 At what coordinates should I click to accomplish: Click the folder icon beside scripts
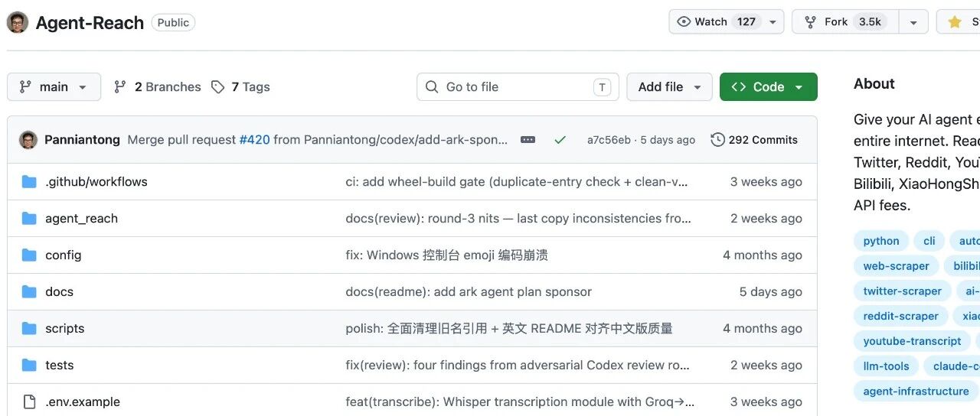tap(29, 328)
